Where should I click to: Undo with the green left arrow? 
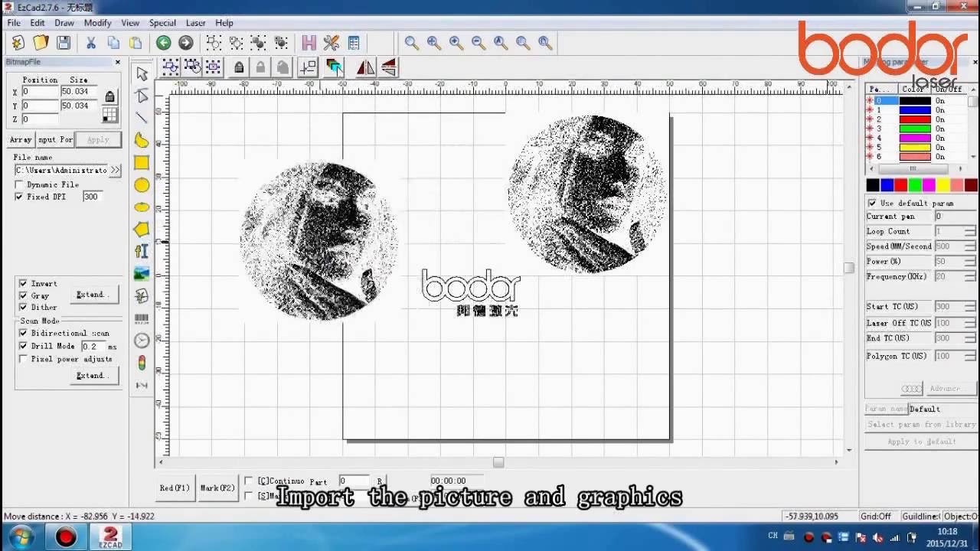coord(163,43)
